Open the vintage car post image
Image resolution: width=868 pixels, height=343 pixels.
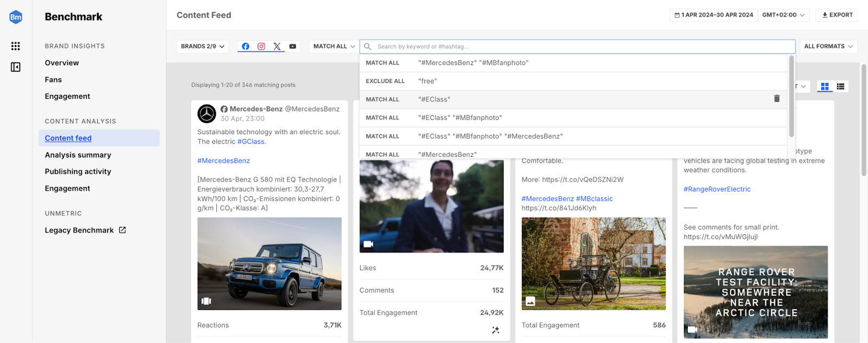(593, 264)
